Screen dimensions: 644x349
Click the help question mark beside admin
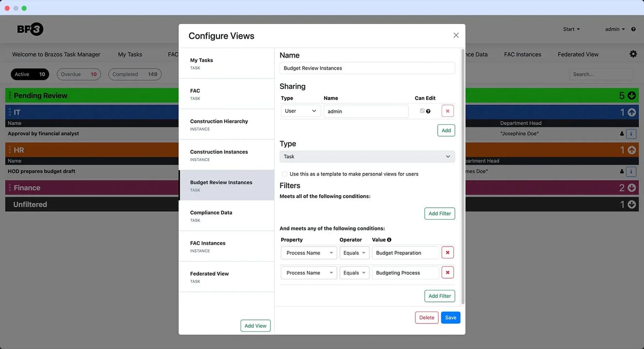(x=633, y=30)
